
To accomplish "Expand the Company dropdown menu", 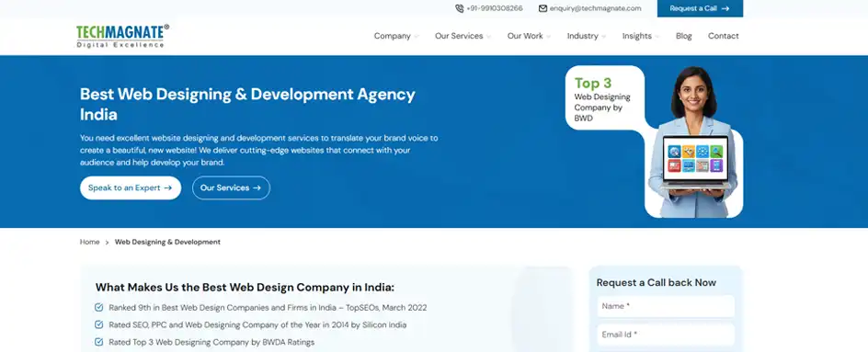I will pyautogui.click(x=396, y=36).
